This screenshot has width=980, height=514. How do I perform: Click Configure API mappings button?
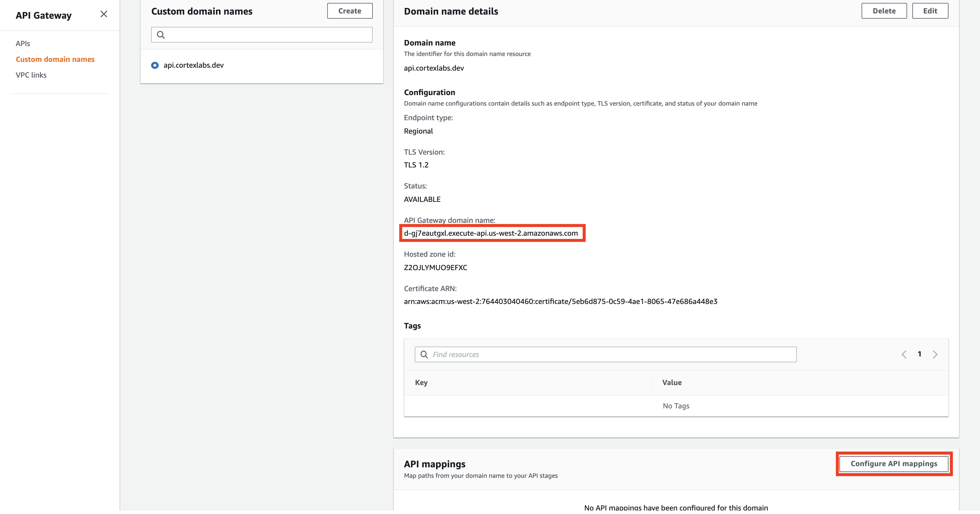coord(894,464)
